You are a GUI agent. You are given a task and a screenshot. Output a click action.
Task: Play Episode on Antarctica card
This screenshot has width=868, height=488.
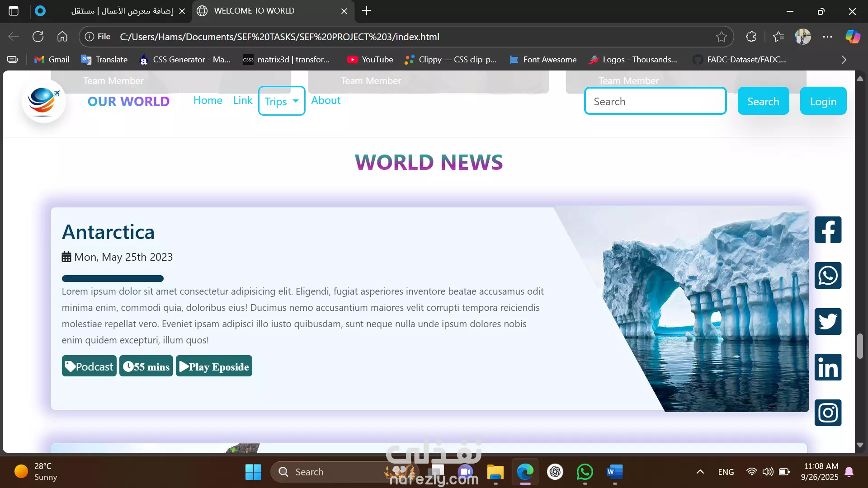click(x=214, y=366)
